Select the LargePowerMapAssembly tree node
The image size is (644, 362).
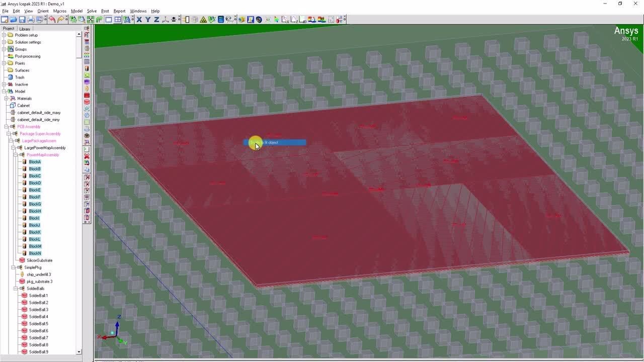click(x=45, y=148)
